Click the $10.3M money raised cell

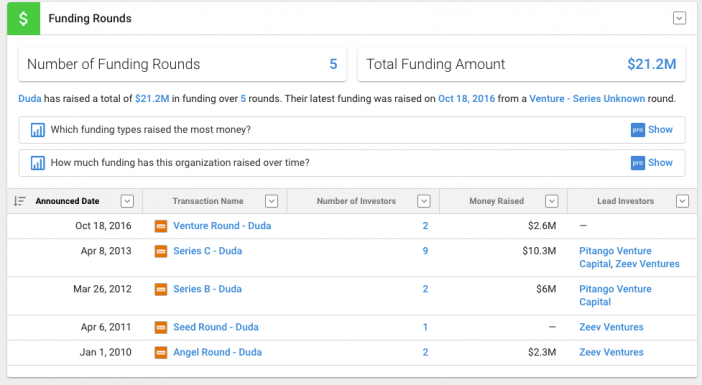(x=539, y=251)
